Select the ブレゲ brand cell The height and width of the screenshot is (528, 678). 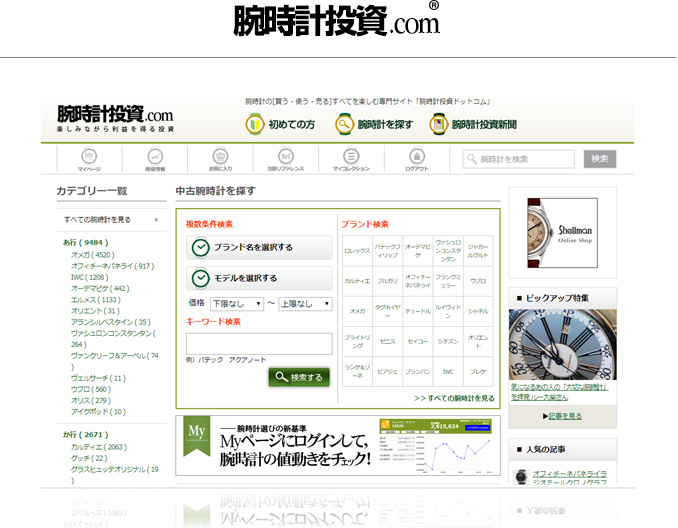(x=478, y=371)
